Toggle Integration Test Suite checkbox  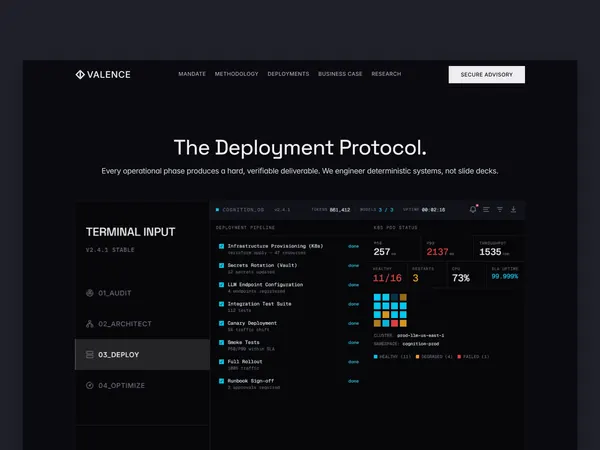(x=221, y=304)
